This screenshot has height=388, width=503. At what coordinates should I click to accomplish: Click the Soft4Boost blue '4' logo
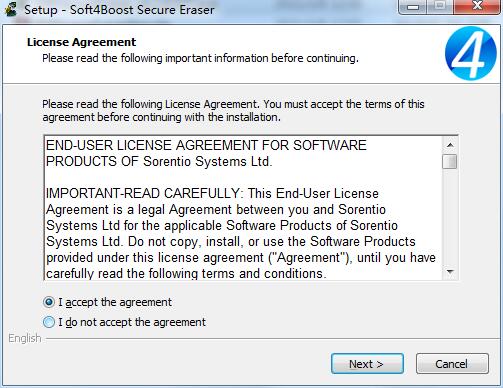(471, 53)
